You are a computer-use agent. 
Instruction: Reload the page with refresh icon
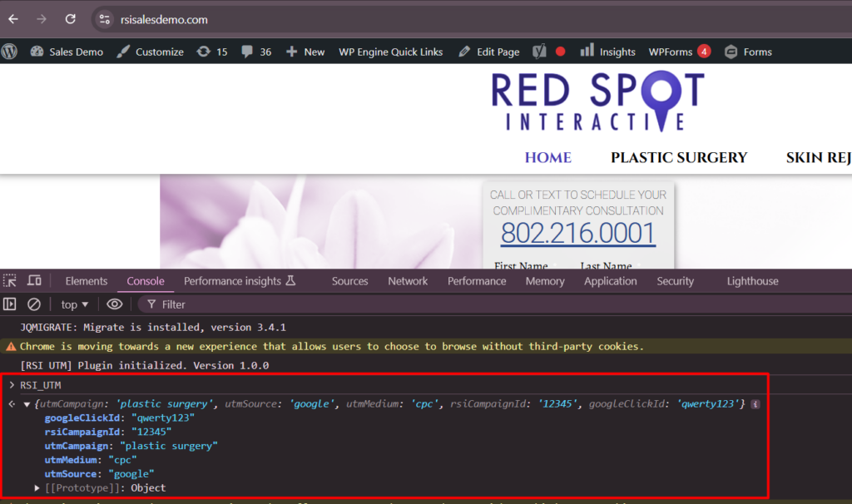(71, 20)
